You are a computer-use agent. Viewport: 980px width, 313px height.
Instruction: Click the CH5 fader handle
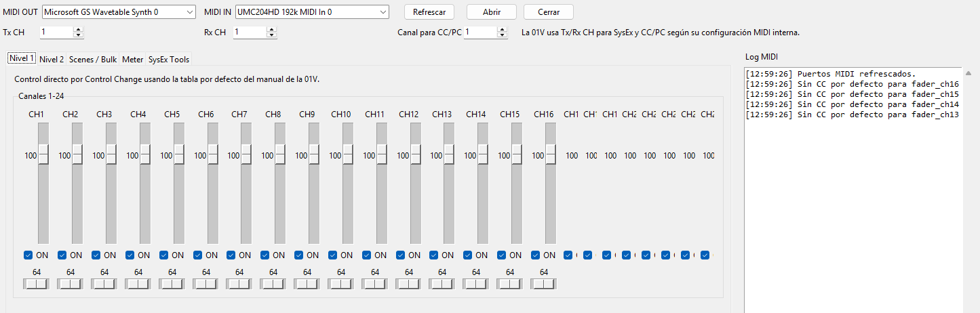(x=179, y=155)
